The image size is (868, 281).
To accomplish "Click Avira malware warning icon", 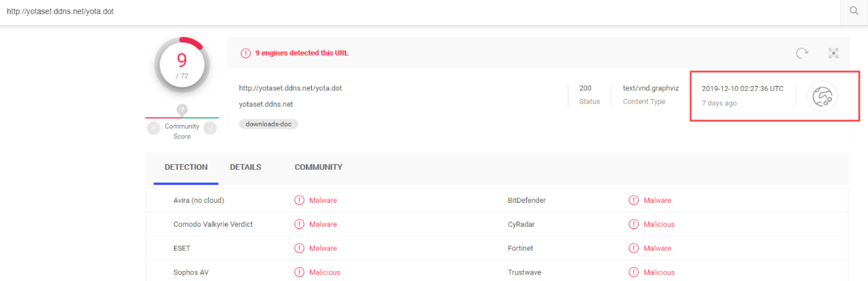I will tap(299, 200).
